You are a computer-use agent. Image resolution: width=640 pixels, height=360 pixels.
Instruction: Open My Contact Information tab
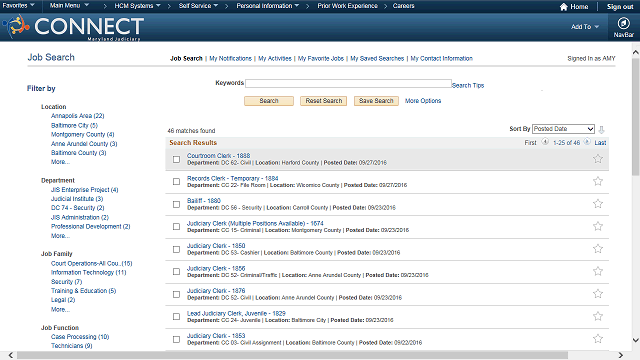coord(442,58)
